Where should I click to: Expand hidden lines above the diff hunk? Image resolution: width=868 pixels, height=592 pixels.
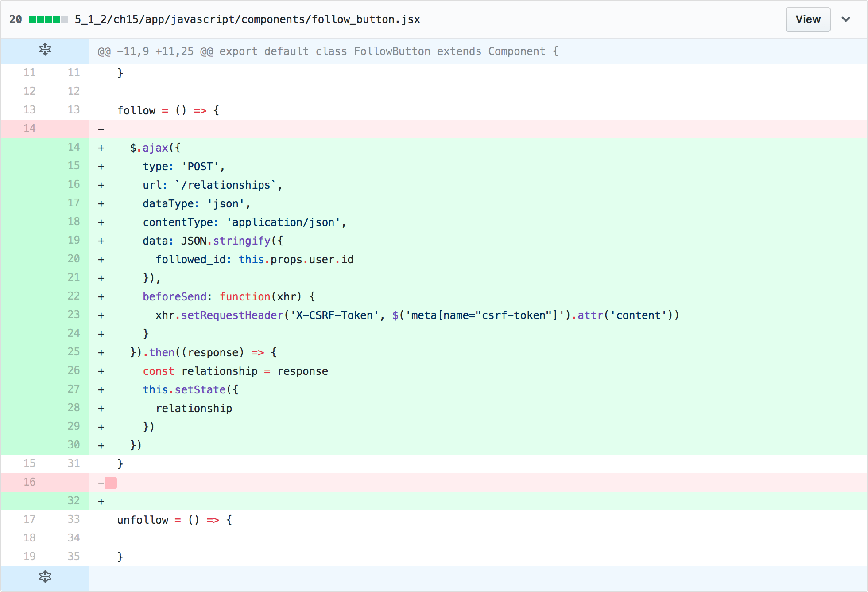point(45,50)
